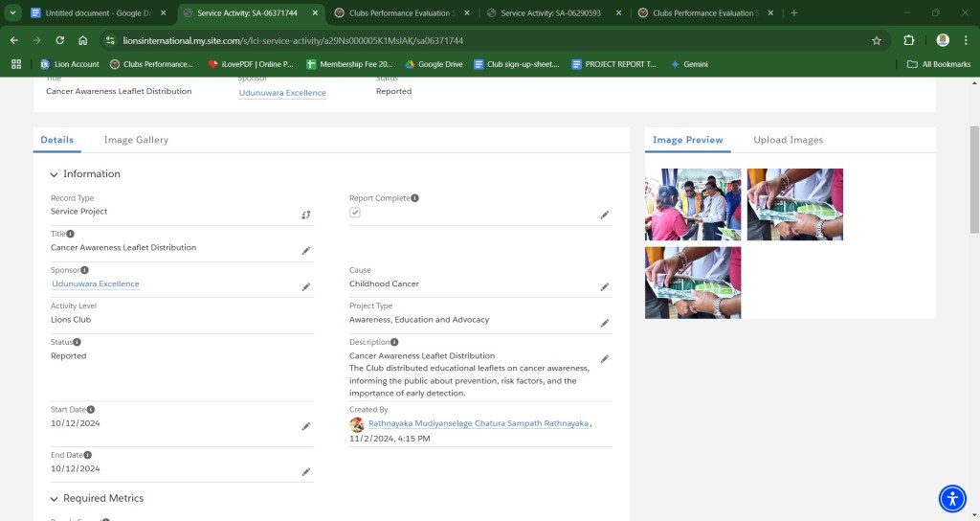This screenshot has height=521, width=980.
Task: Switch to Service Activity SA-06290593 tab
Action: (550, 13)
